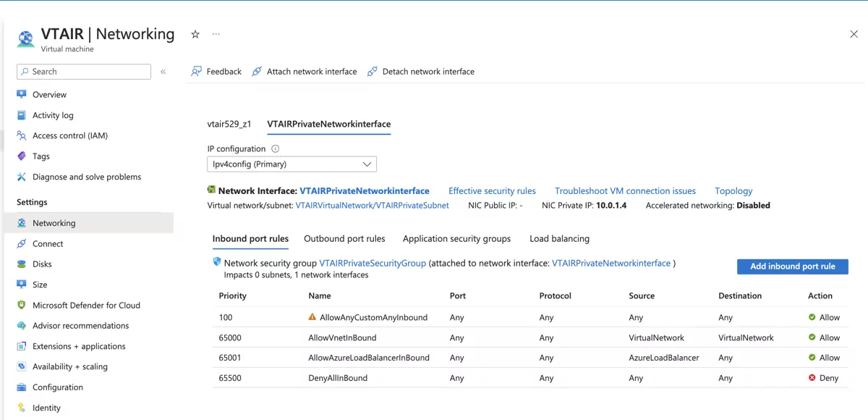The width and height of the screenshot is (868, 420).
Task: Click the Feedback icon
Action: point(196,71)
